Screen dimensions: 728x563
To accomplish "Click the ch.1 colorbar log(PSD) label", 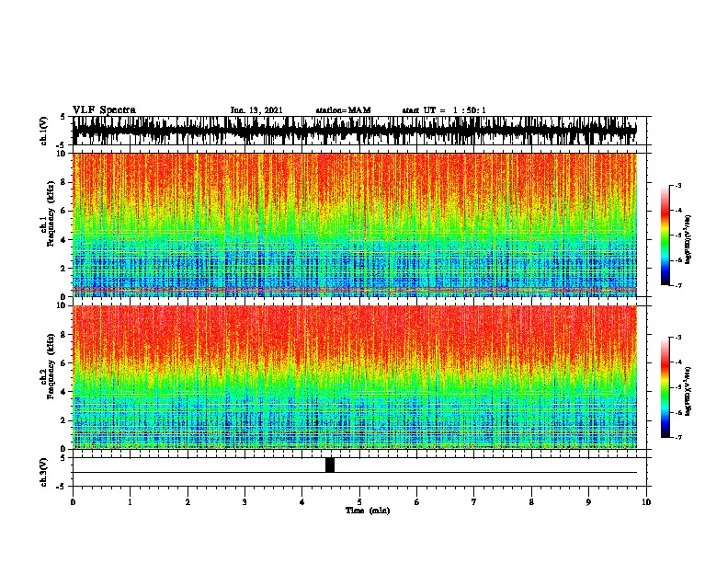I will [x=688, y=240].
